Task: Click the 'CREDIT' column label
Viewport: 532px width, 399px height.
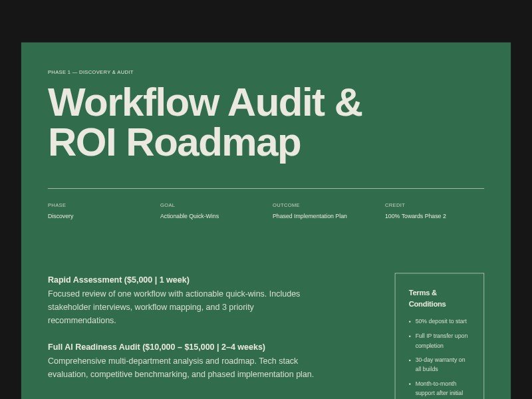Action: click(395, 205)
